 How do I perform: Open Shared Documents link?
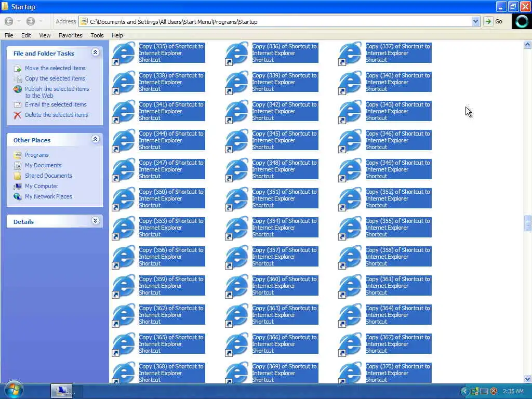(48, 176)
